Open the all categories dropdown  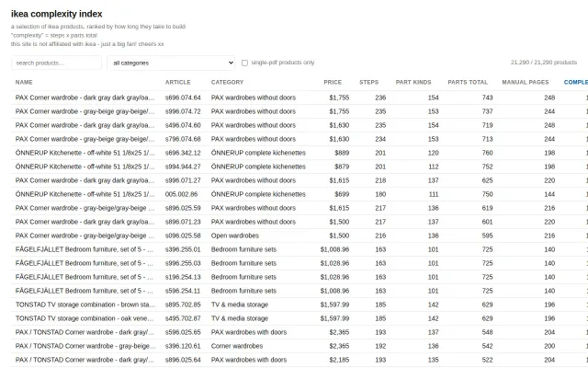coord(171,63)
